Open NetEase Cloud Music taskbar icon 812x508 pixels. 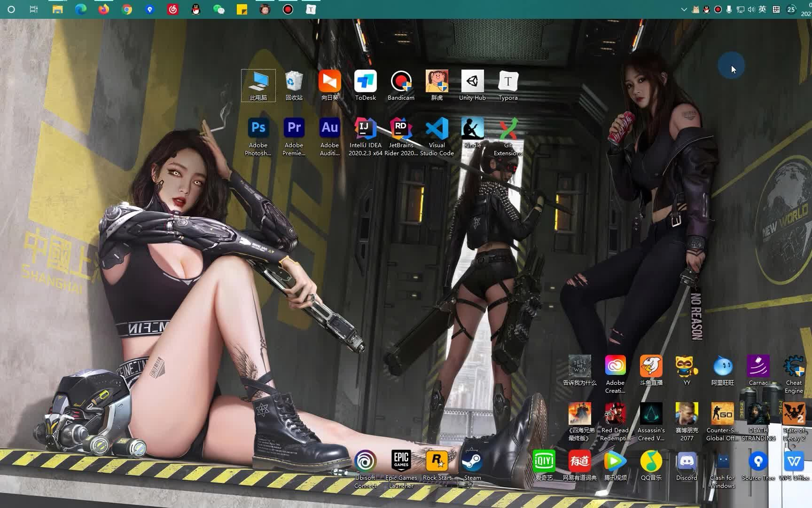[x=173, y=9]
